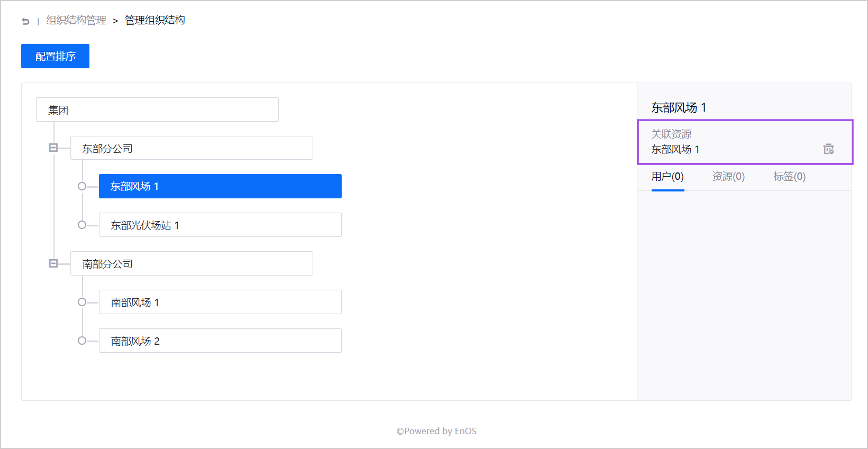Select the 集团 root node
Viewport: 868px width, 449px height.
(x=157, y=109)
